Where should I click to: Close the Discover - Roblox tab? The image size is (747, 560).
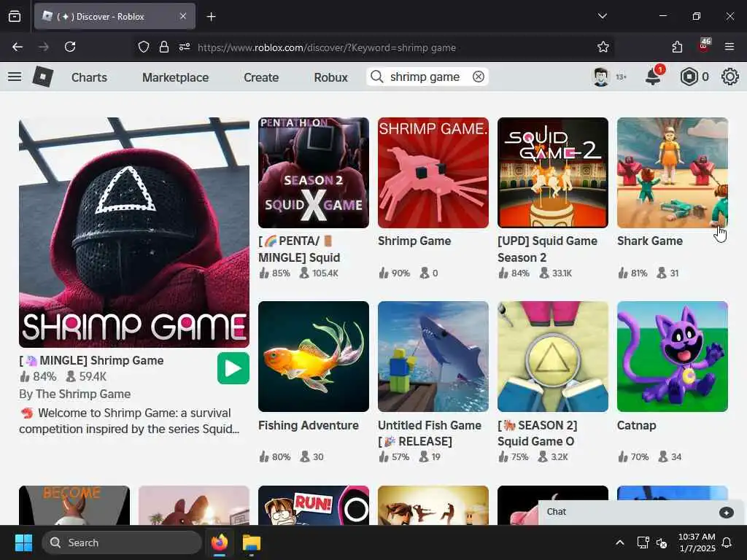coord(183,16)
